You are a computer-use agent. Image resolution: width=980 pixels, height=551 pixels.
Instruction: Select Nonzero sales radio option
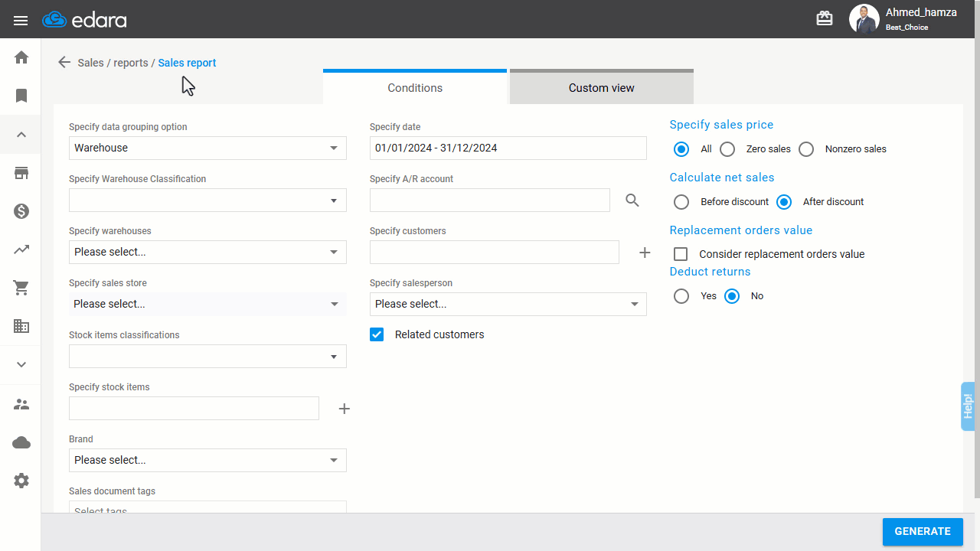click(x=806, y=149)
